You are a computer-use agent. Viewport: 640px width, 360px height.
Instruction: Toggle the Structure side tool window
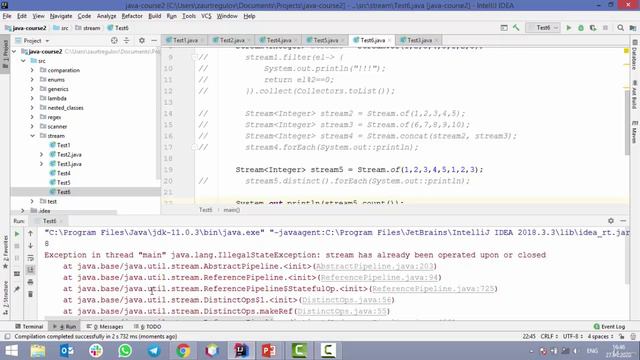5,298
